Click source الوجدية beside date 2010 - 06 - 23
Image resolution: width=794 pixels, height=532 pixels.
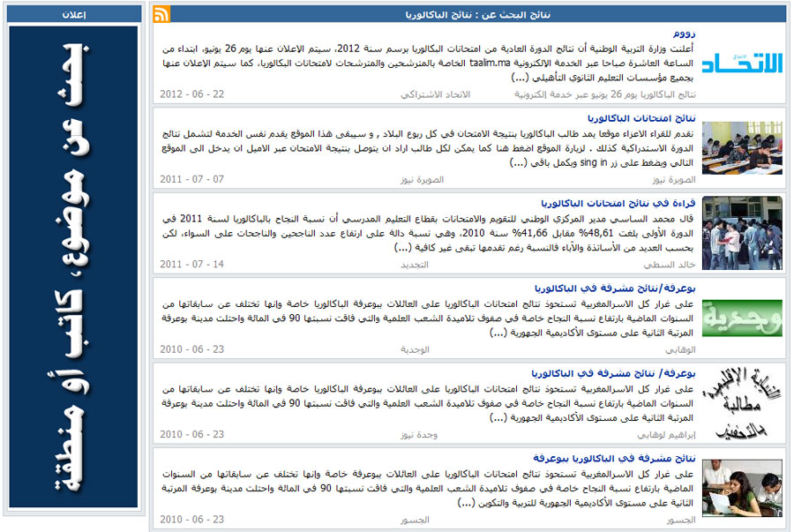click(x=415, y=349)
